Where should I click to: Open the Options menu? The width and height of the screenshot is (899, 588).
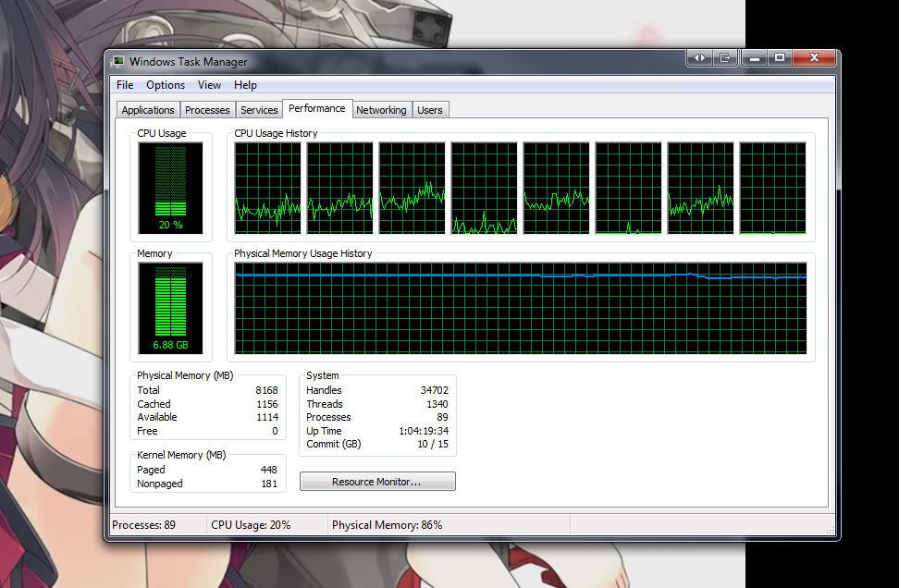coord(166,85)
